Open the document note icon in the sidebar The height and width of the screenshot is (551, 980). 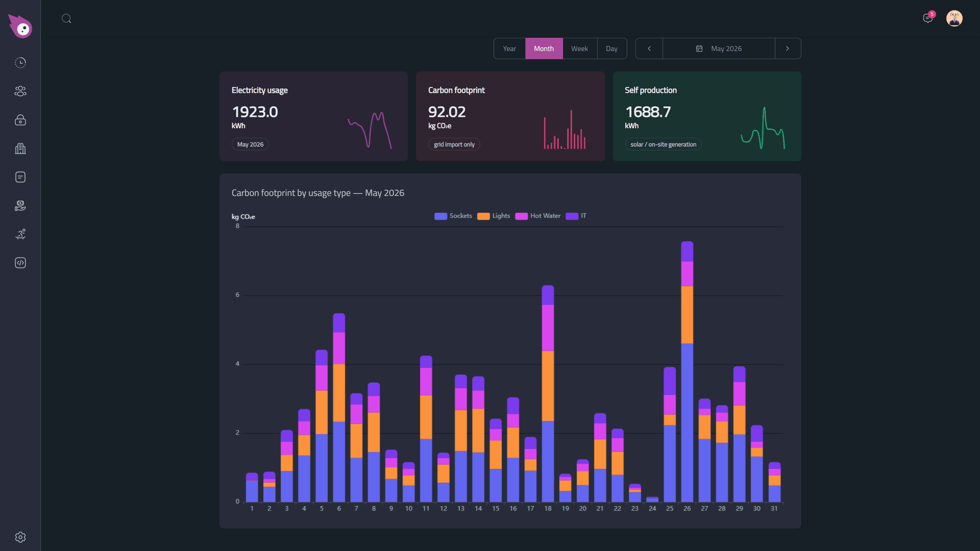tap(20, 177)
